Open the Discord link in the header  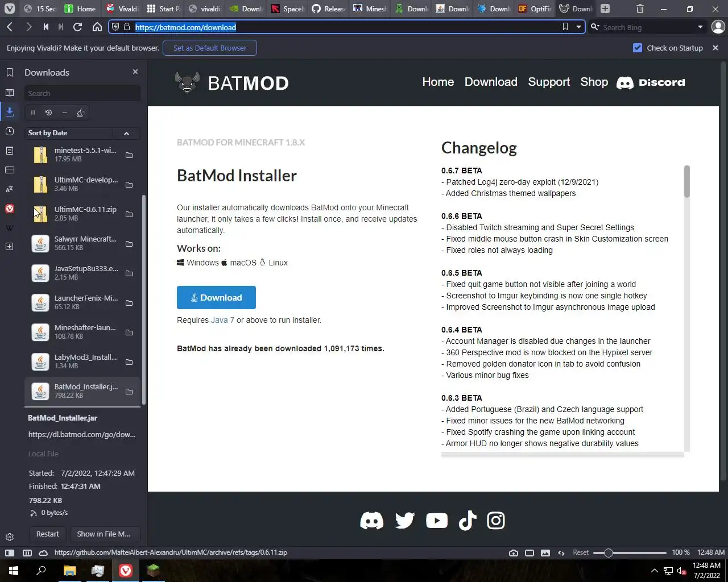651,82
